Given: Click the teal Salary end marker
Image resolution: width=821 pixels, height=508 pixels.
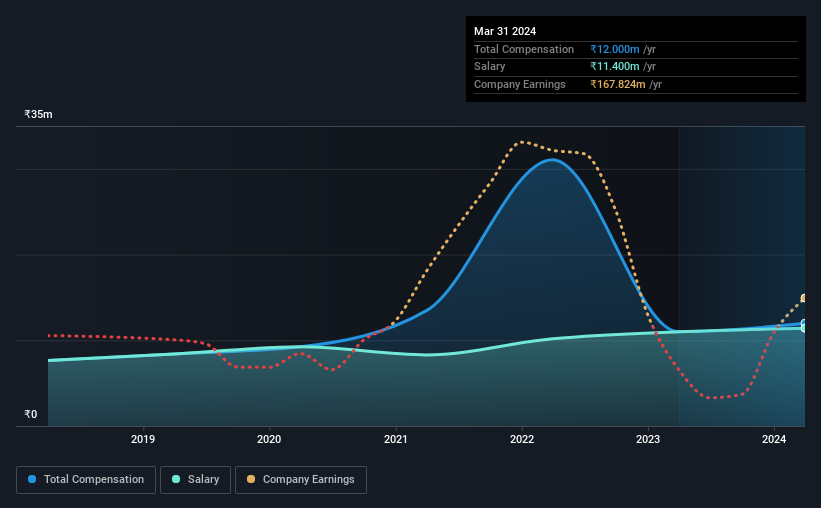Looking at the screenshot, I should coord(803,328).
